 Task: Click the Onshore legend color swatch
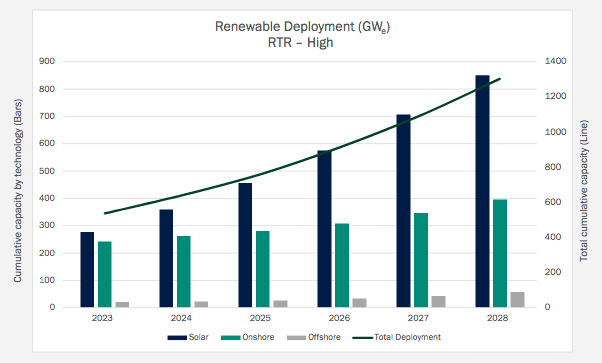pos(231,338)
